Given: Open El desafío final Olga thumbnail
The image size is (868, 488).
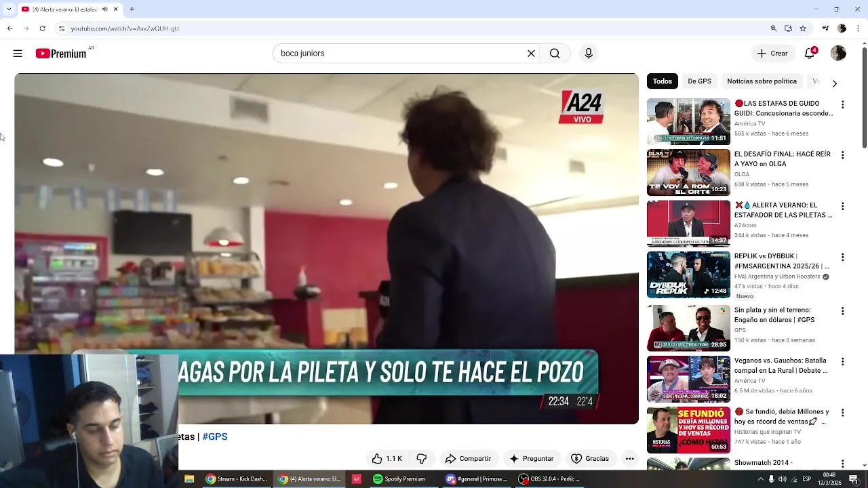Looking at the screenshot, I should click(688, 173).
